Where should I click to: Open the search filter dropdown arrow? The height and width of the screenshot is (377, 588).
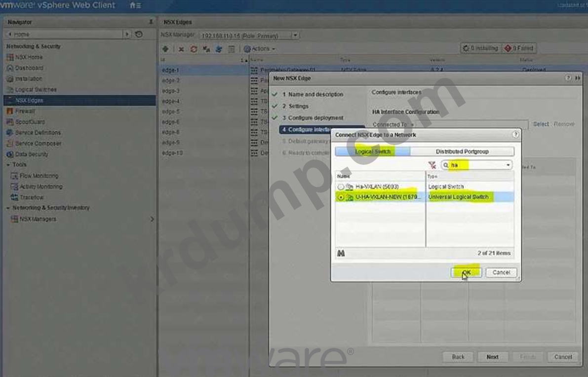click(508, 165)
